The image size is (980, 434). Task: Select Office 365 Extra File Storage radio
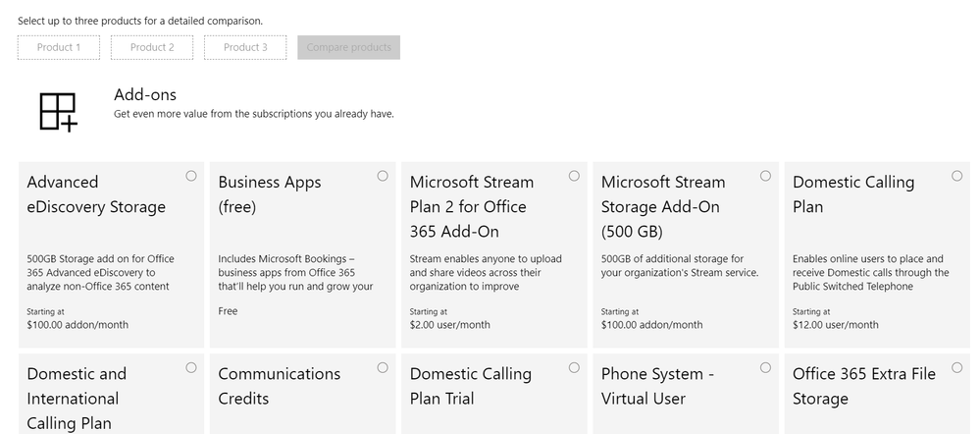coord(956,367)
